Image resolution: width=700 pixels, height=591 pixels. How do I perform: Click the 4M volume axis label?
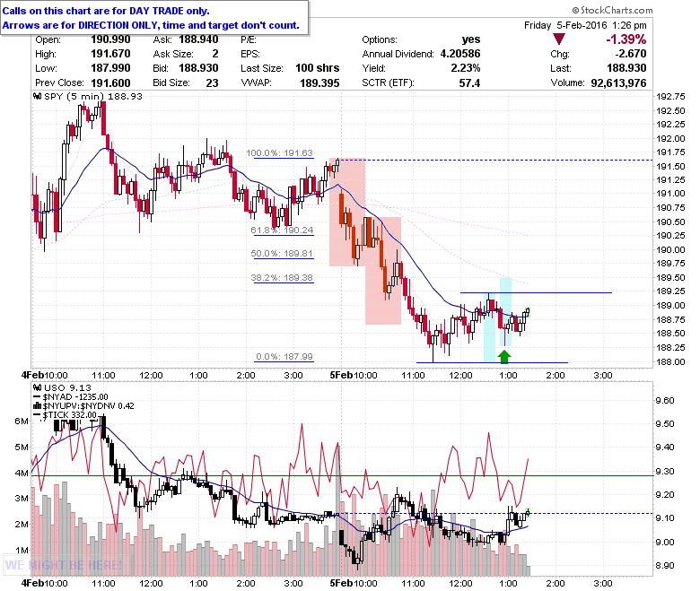coord(22,473)
